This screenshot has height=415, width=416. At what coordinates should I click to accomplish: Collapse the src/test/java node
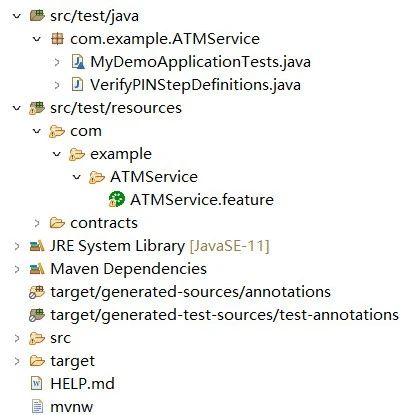pos(17,16)
